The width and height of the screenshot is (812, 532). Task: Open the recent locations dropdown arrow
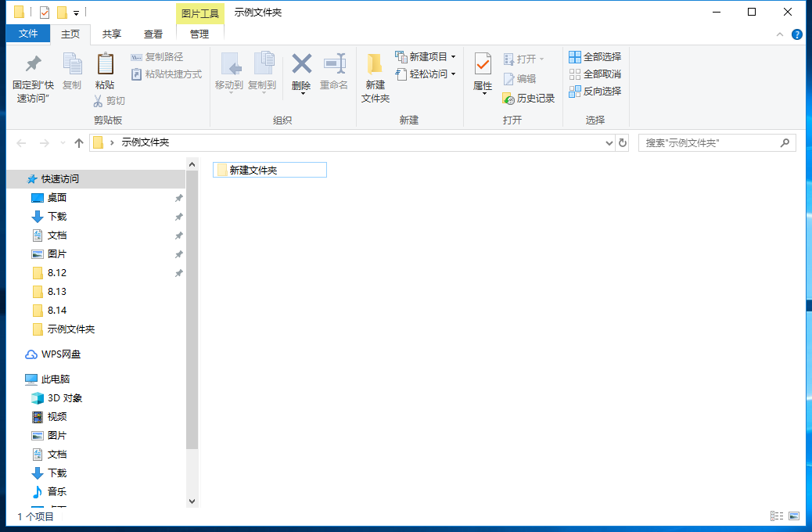tap(63, 143)
